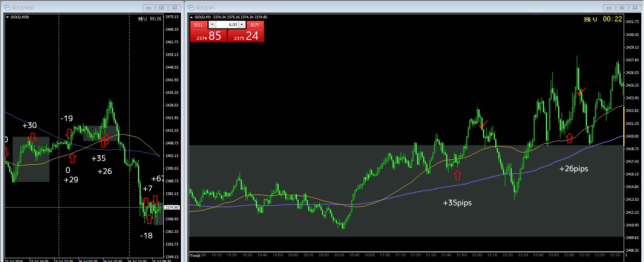Click the -18 label on M30 chart
The width and height of the screenshot is (644, 262).
point(146,236)
